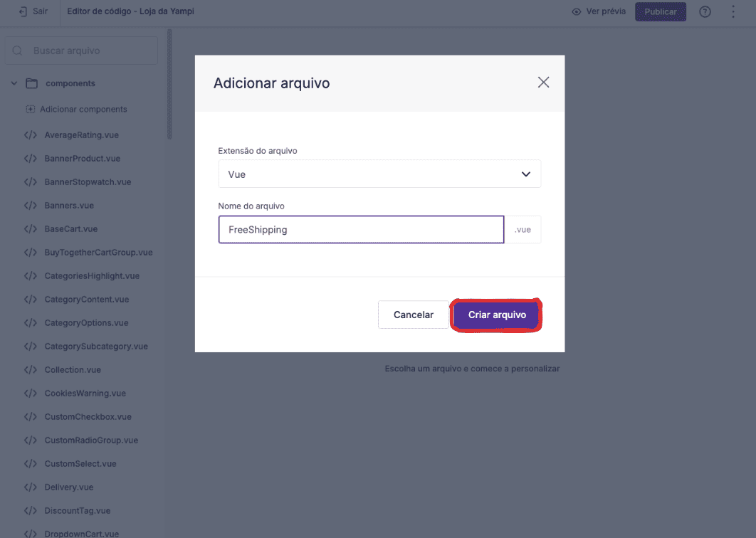Image resolution: width=756 pixels, height=538 pixels.
Task: Click code icon of AverageRating.vue
Action: point(31,135)
